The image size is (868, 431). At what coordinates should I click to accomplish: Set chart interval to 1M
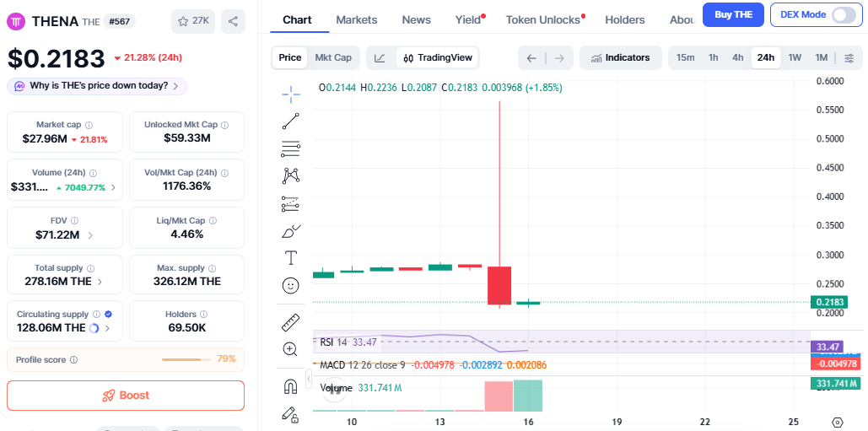[x=822, y=57]
